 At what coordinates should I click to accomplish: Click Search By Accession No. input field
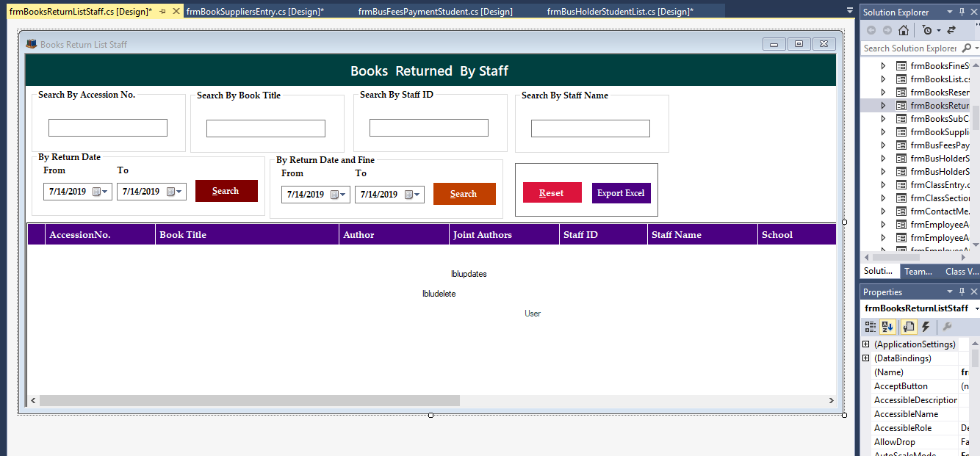click(x=108, y=128)
